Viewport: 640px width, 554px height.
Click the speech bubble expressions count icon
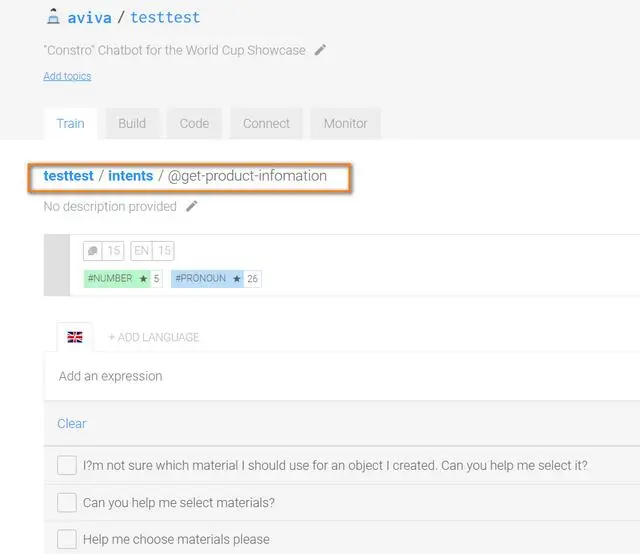93,250
